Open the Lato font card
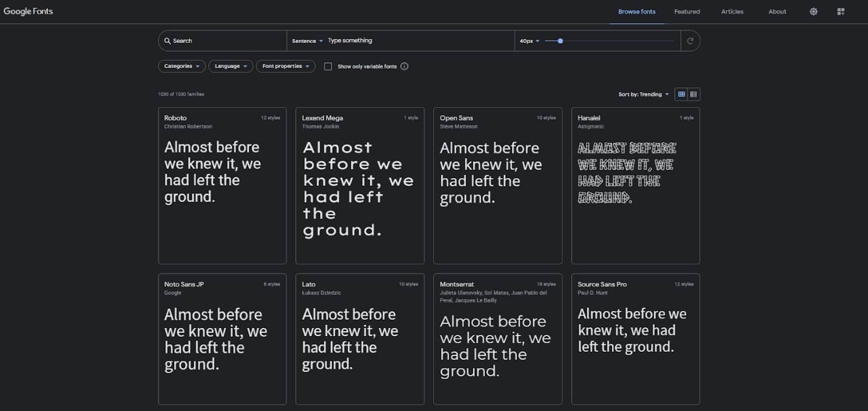868x411 pixels. coord(360,339)
